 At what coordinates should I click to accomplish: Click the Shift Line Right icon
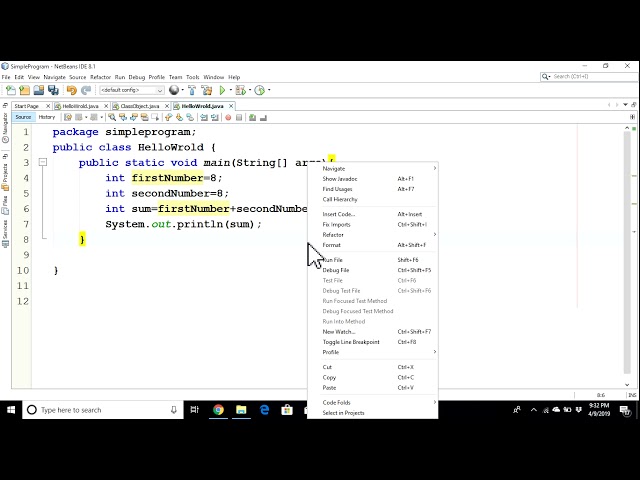pos(215,118)
